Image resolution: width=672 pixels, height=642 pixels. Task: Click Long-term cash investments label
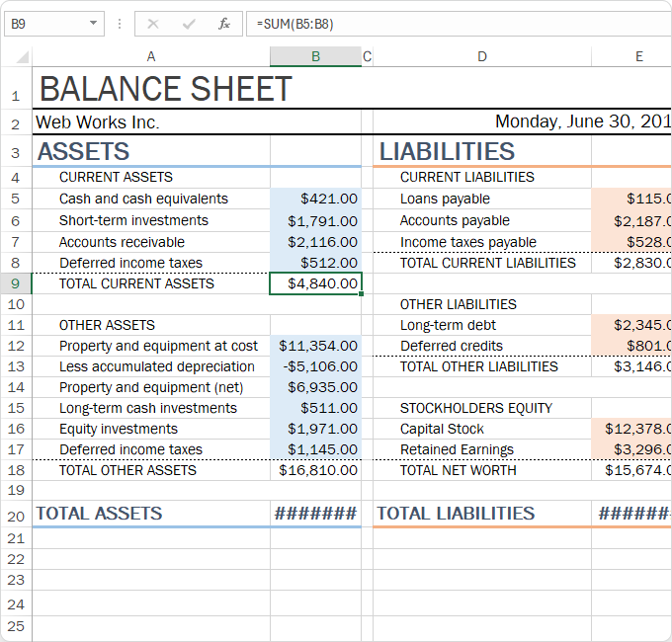click(x=148, y=408)
